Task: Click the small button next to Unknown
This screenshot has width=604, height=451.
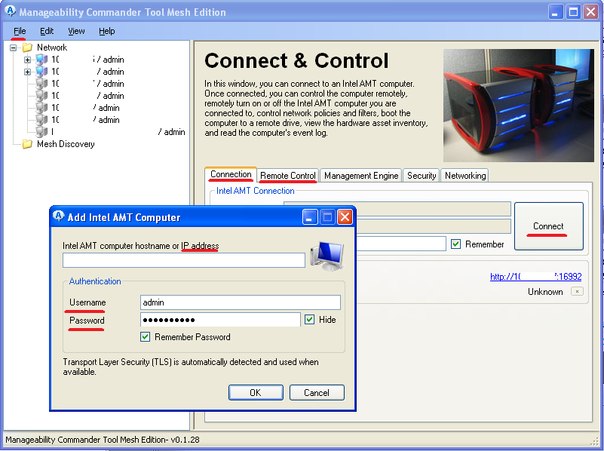Action: tap(577, 292)
